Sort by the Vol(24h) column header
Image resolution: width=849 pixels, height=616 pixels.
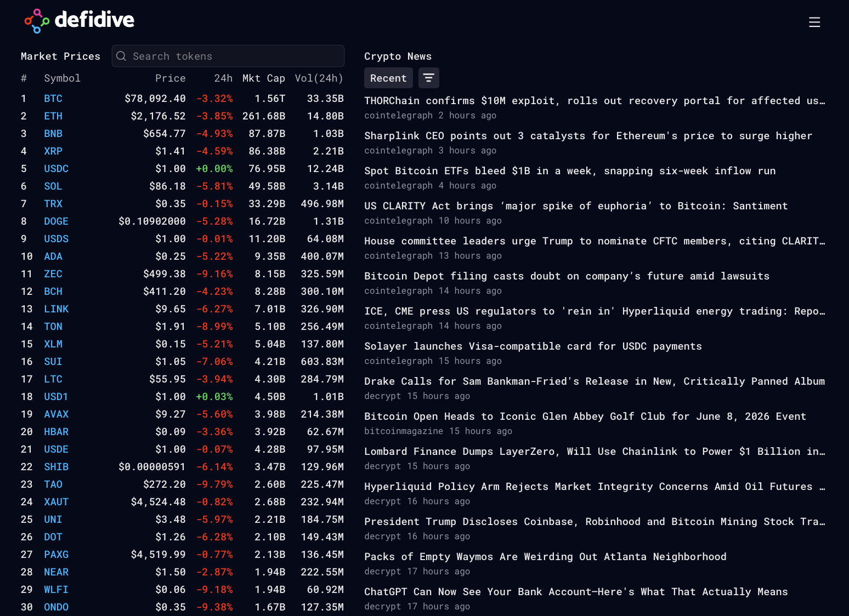pyautogui.click(x=319, y=78)
